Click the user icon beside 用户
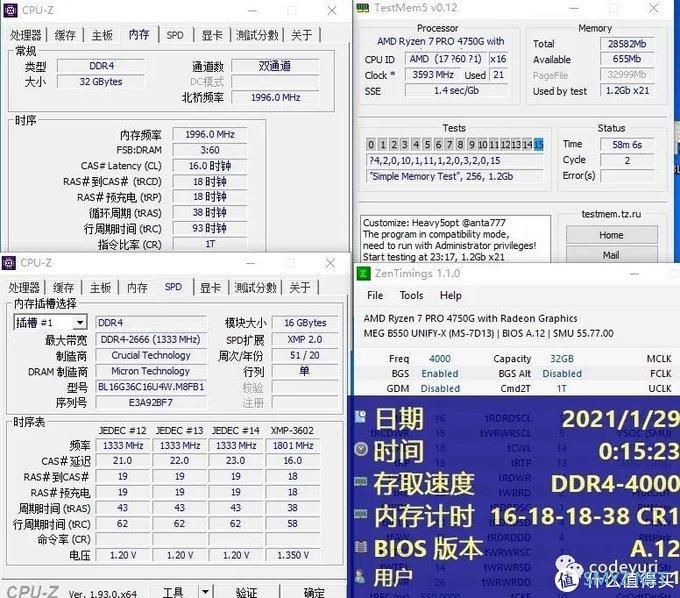680x598 pixels. click(x=360, y=576)
